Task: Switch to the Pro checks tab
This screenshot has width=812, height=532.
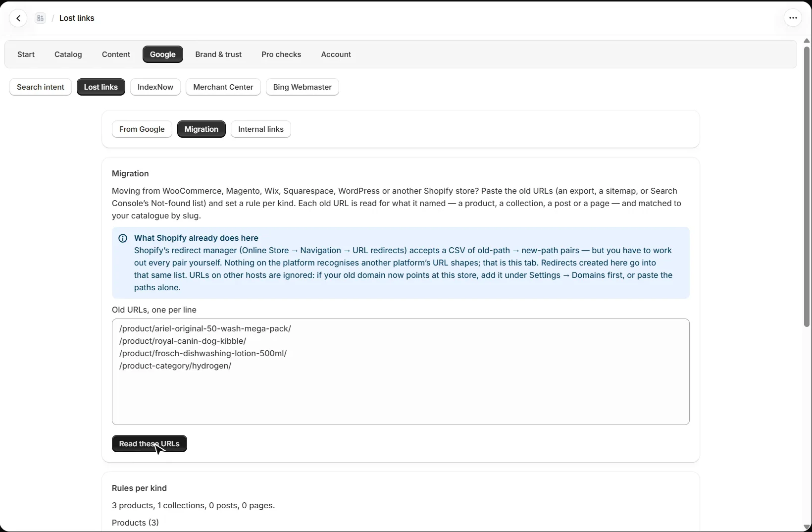Action: pos(281,54)
